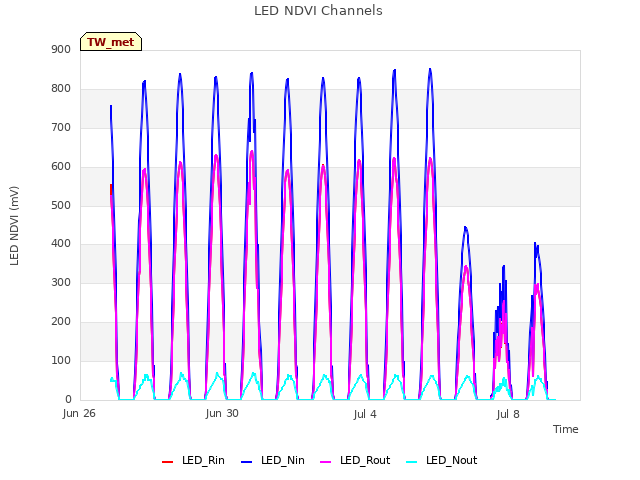Screen dimensions: 640x480
Task: Click the cyan LED_Nout legend swatch
Action: (412, 462)
